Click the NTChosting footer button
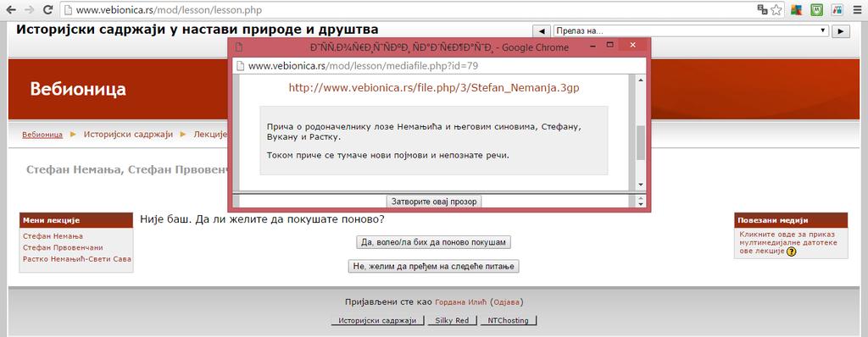Image resolution: width=868 pixels, height=337 pixels. pyautogui.click(x=509, y=320)
